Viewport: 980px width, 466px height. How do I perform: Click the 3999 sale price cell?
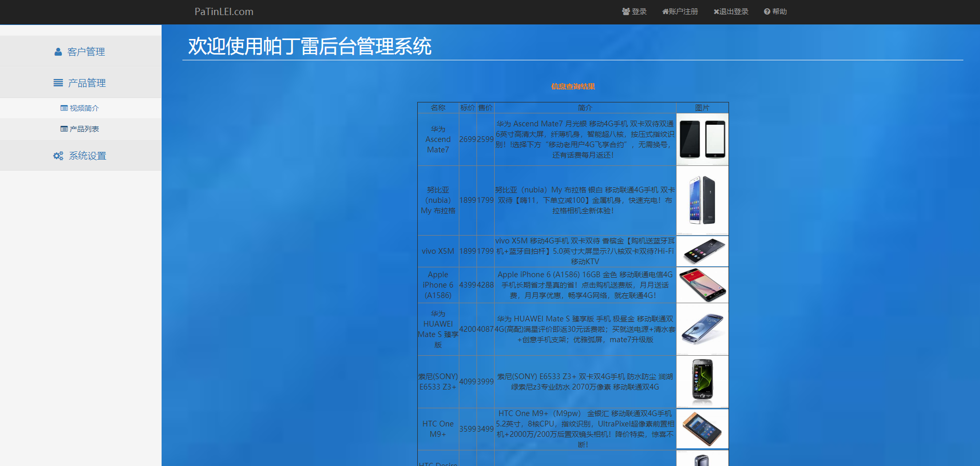point(485,382)
